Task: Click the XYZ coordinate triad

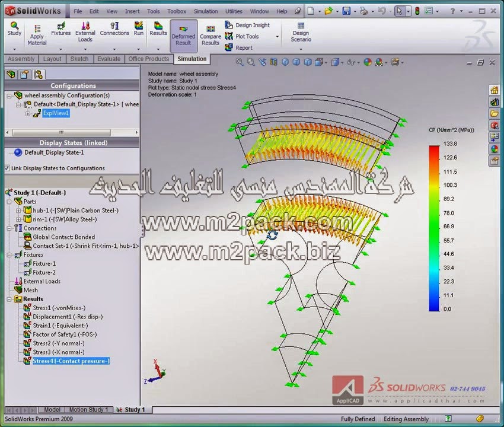Action: click(x=155, y=372)
